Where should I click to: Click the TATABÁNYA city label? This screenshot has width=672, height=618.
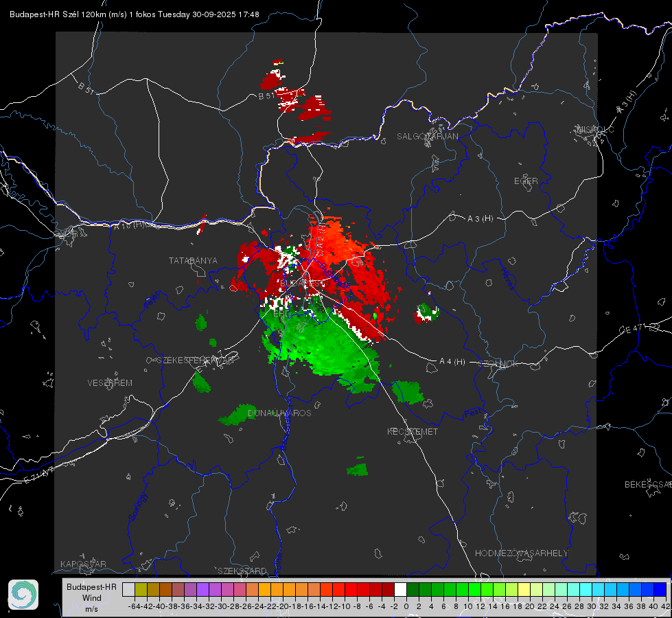click(x=193, y=261)
